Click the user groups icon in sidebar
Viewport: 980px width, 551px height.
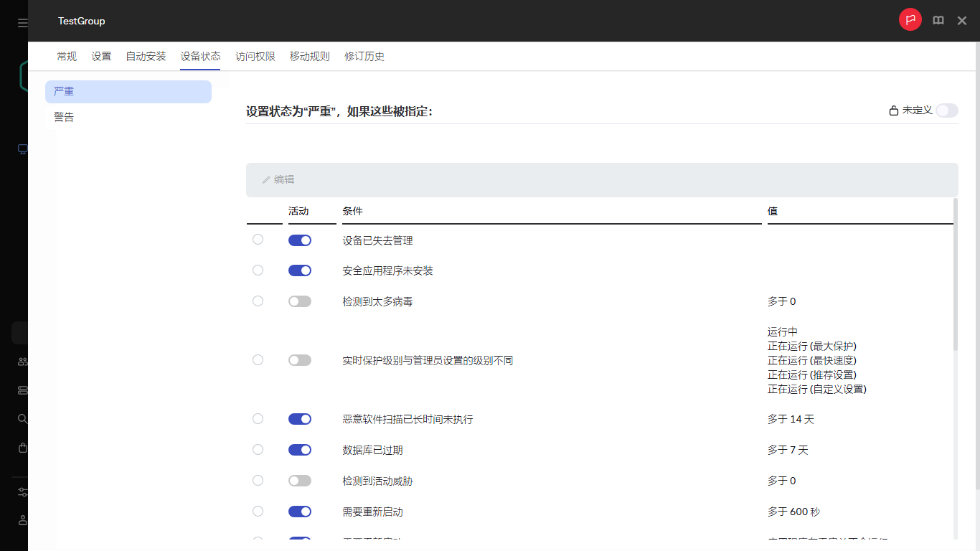click(22, 361)
